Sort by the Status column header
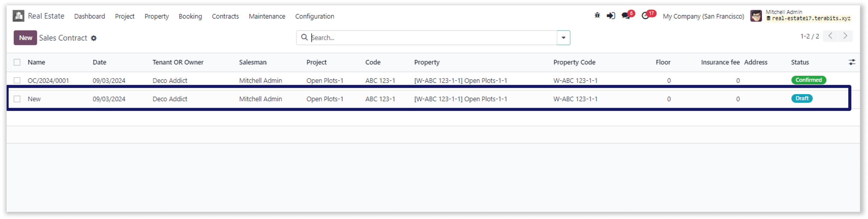The image size is (868, 219). click(x=800, y=62)
